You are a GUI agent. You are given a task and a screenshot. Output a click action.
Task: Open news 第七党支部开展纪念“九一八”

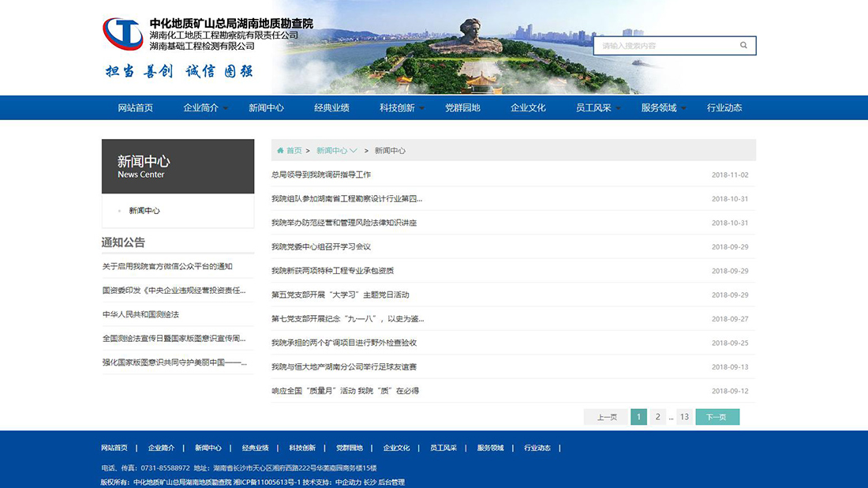[x=348, y=318]
